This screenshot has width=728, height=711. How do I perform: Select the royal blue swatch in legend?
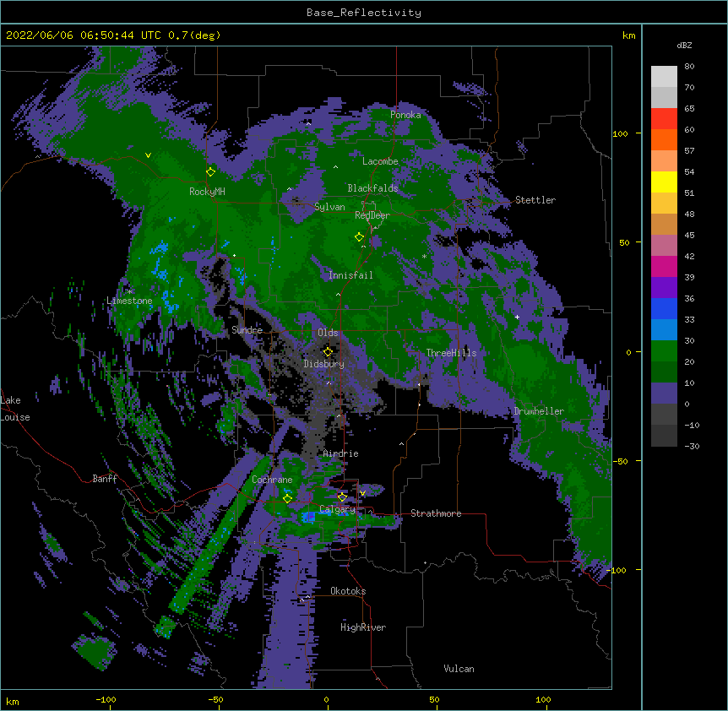[x=664, y=308]
